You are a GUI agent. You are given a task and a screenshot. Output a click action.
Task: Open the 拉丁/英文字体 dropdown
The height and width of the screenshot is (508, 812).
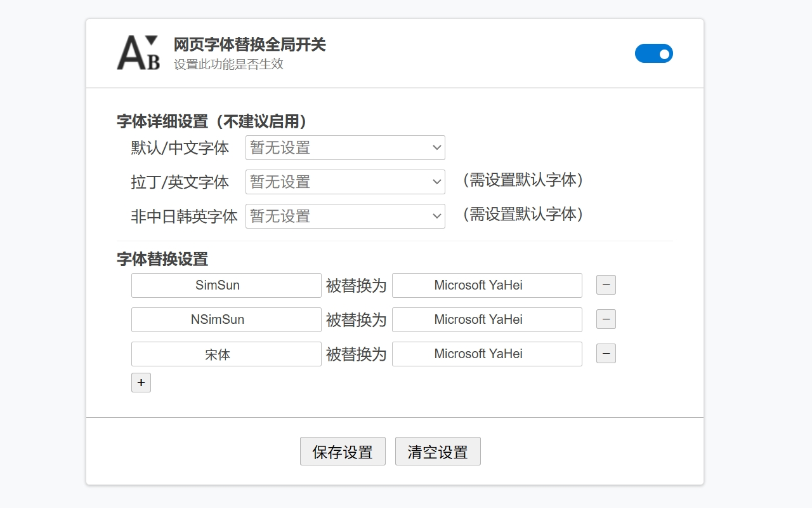(x=345, y=182)
